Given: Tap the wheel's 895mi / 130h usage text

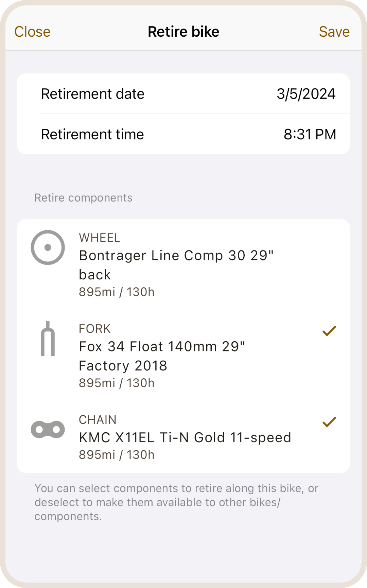Looking at the screenshot, I should tap(117, 292).
